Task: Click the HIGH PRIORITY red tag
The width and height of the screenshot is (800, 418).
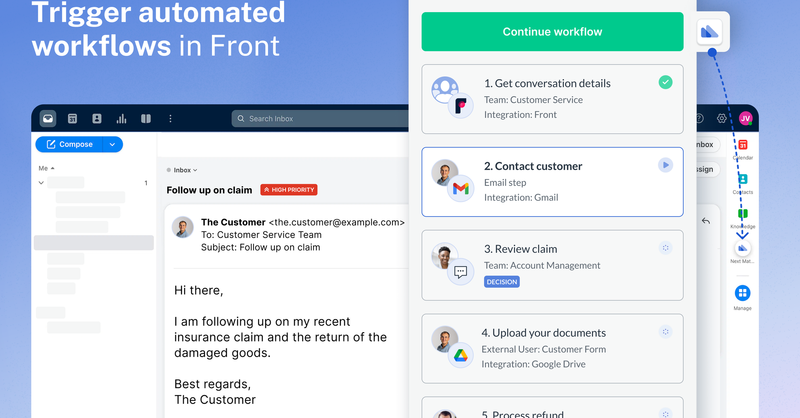Action: (x=288, y=189)
